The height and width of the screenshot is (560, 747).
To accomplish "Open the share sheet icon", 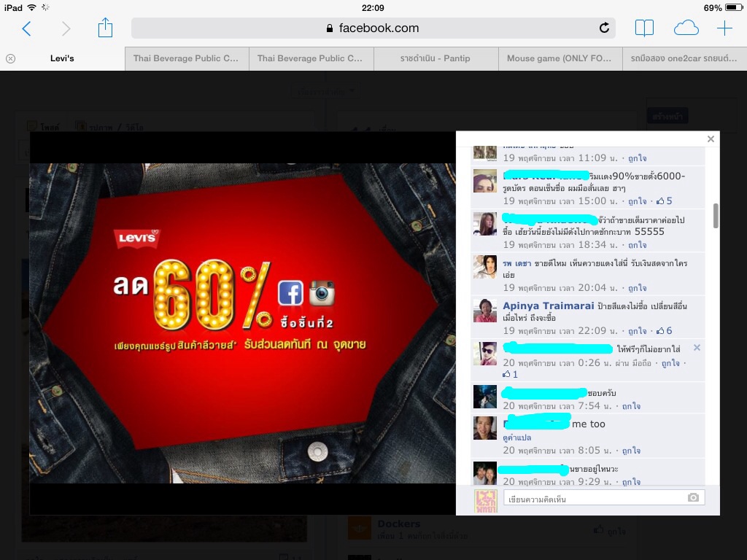I will 105,28.
